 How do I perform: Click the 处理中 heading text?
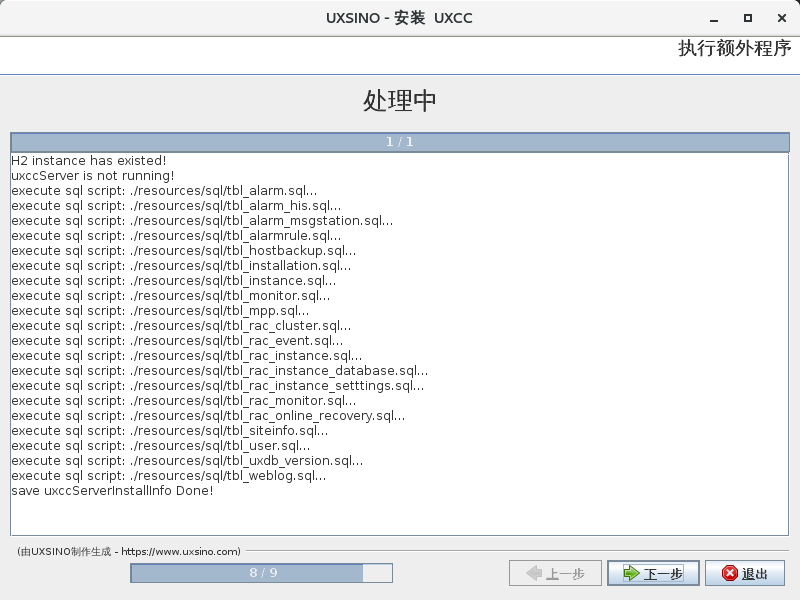point(399,102)
